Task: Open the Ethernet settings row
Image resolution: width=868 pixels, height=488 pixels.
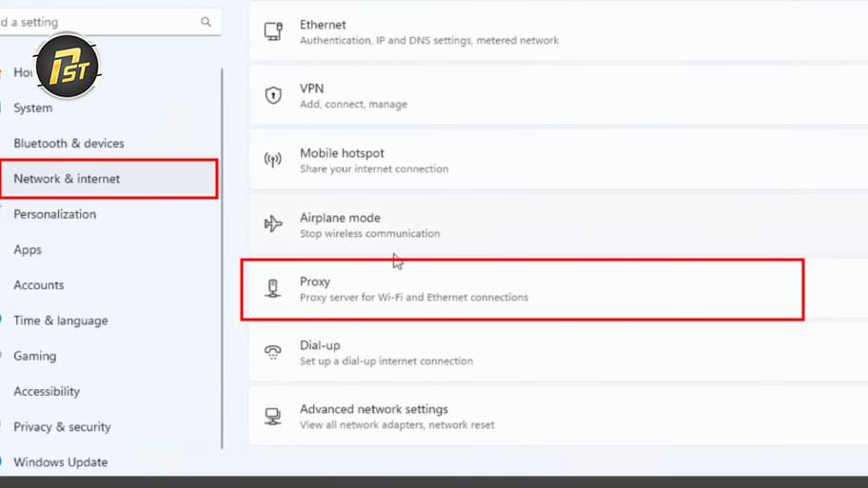Action: 559,31
